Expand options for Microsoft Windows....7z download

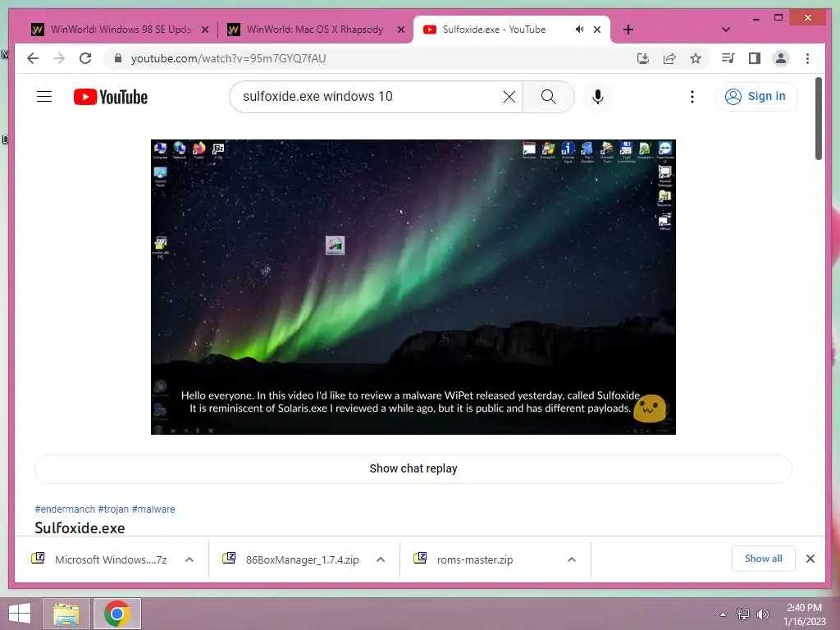pos(189,559)
